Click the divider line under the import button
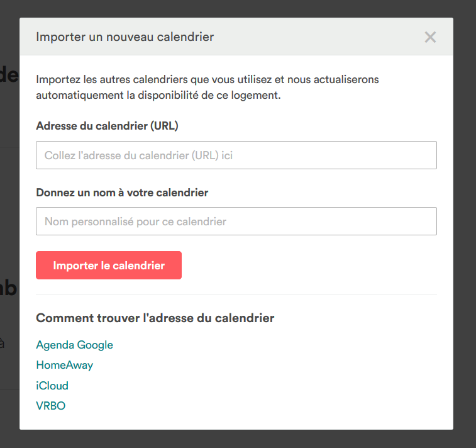The image size is (476, 448). click(x=236, y=294)
